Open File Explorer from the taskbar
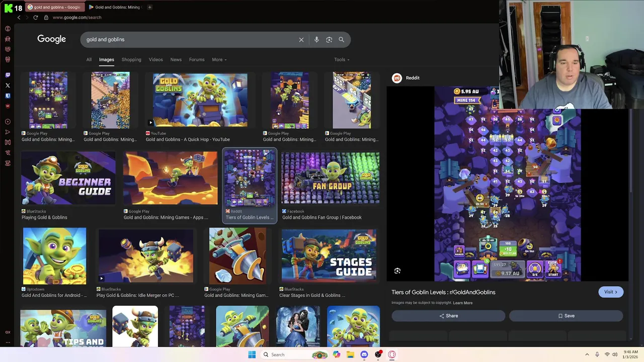This screenshot has width=644, height=362. 350,354
